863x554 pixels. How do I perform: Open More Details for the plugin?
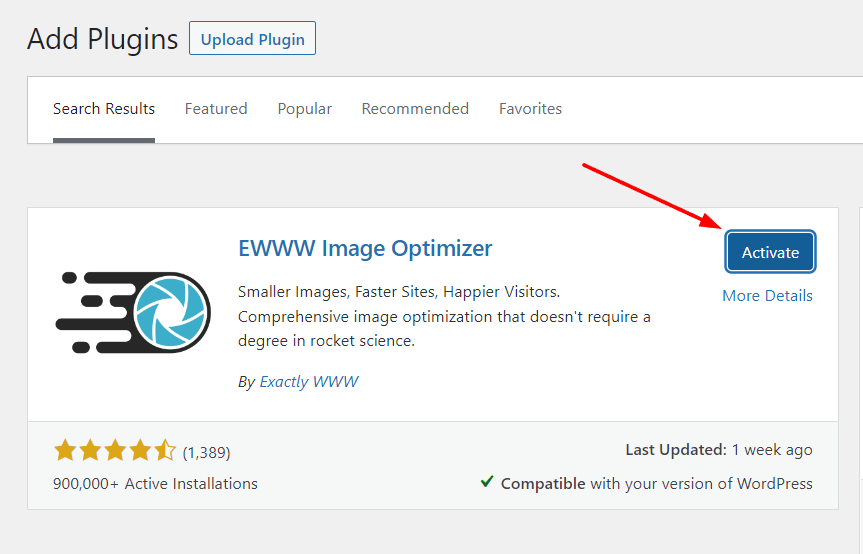point(767,295)
